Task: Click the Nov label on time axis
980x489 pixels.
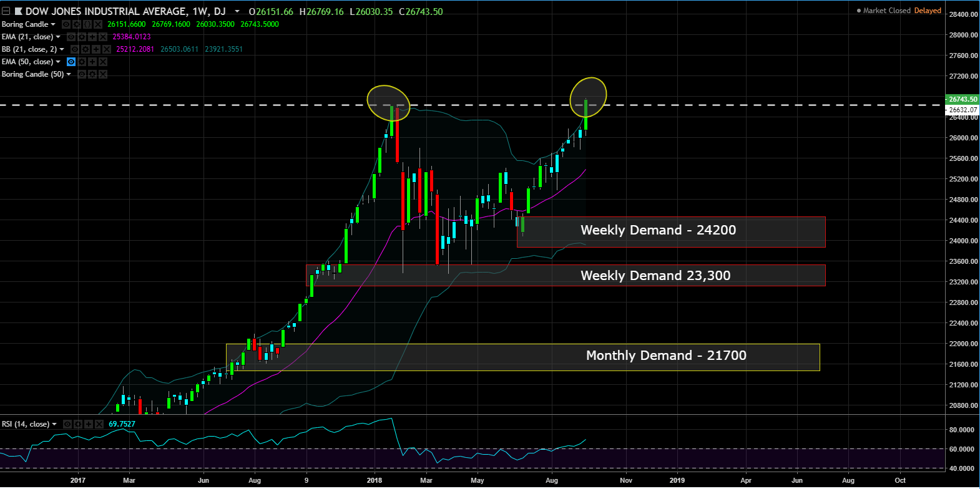Action: [x=626, y=480]
